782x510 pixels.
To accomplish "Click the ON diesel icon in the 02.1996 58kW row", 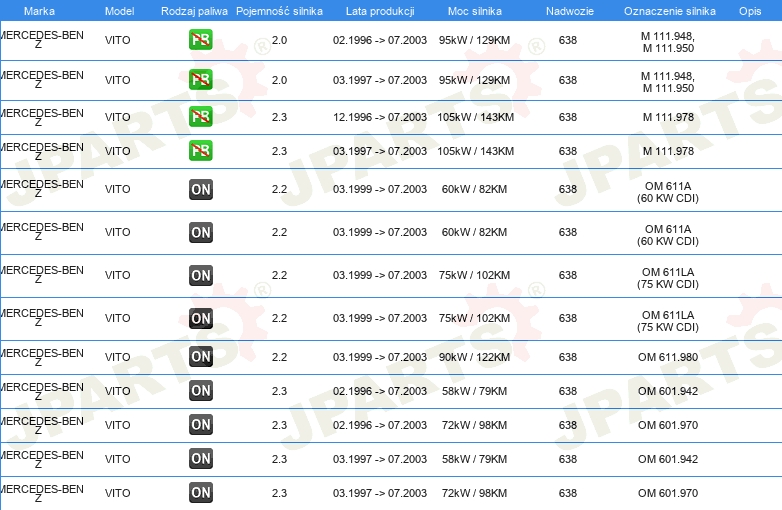I will [201, 390].
